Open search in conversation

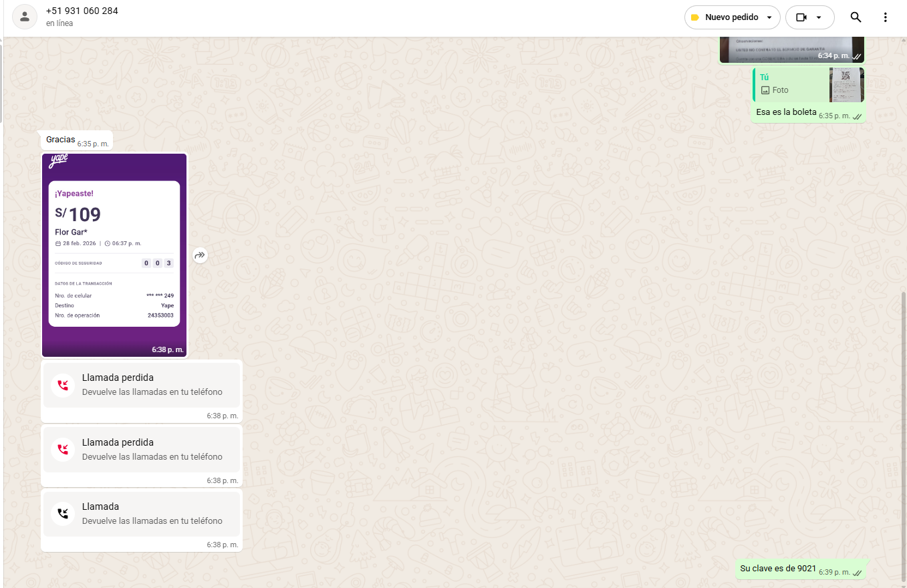[x=856, y=17]
